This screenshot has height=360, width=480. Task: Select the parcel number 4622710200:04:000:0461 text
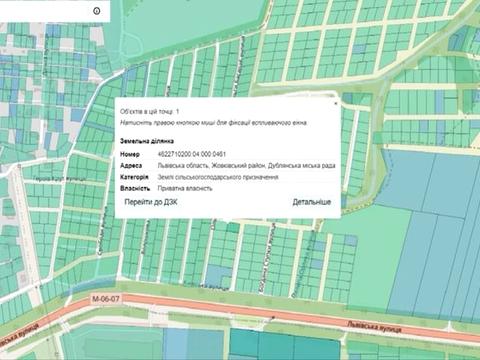click(x=192, y=154)
